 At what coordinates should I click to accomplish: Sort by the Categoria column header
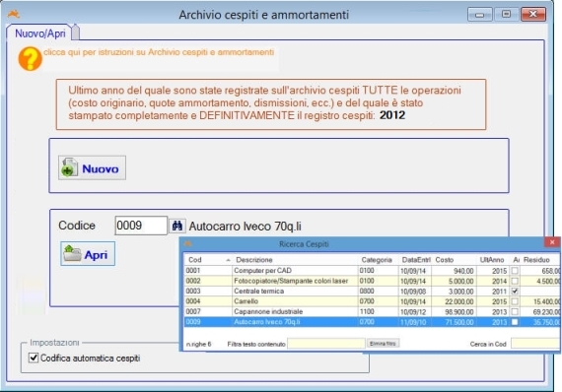coord(379,260)
